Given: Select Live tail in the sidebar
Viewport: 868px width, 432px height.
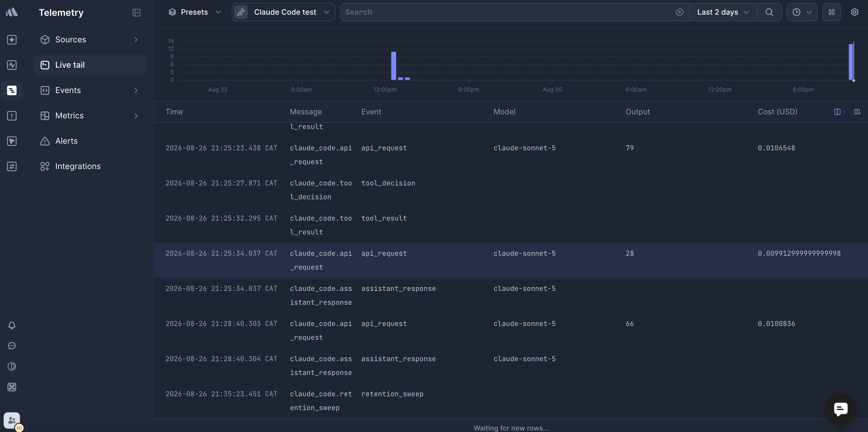Looking at the screenshot, I should click(x=90, y=65).
